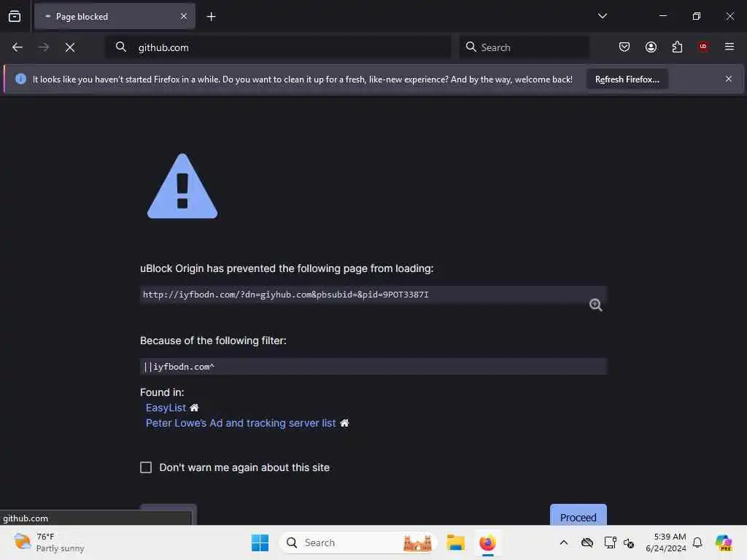Open the Firefox View icon

click(x=15, y=17)
